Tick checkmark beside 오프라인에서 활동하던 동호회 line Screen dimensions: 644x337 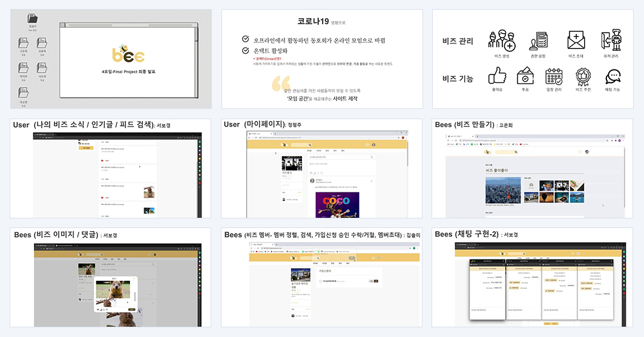[245, 39]
